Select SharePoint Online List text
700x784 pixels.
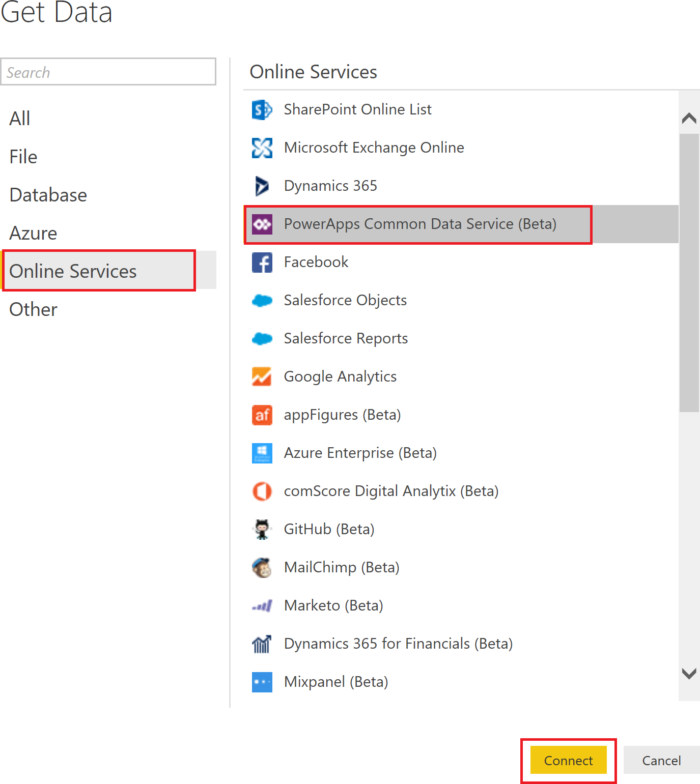(357, 109)
